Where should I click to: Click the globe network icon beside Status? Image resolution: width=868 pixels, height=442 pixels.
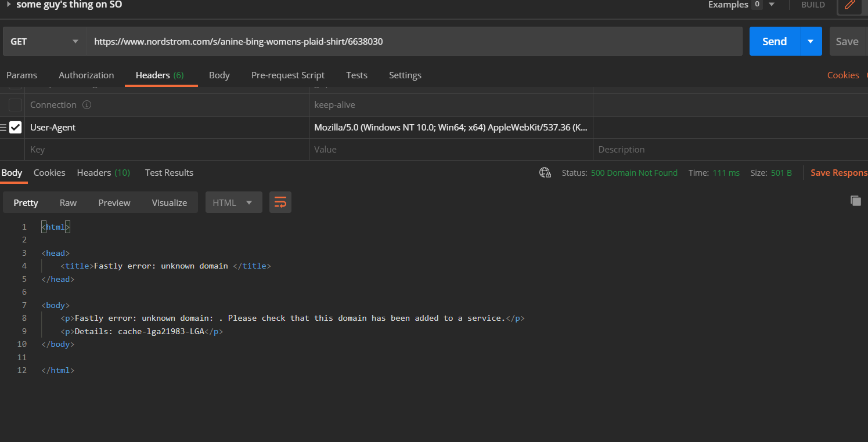click(545, 172)
